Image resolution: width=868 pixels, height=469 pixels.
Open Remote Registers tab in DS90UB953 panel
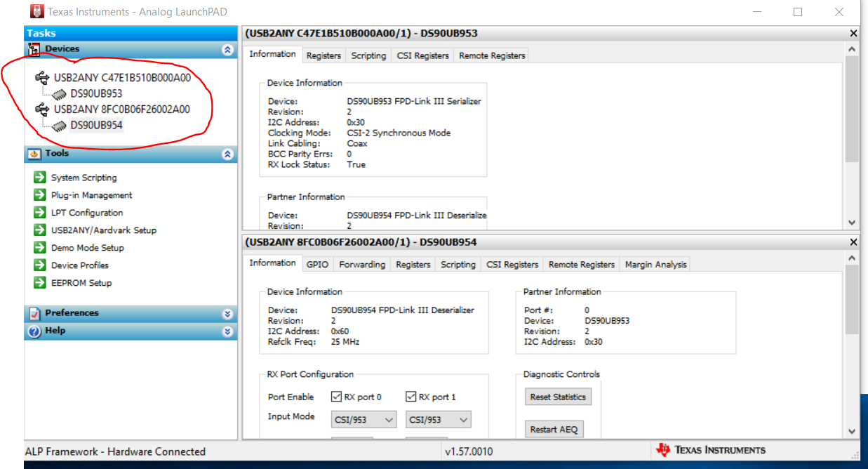(492, 55)
